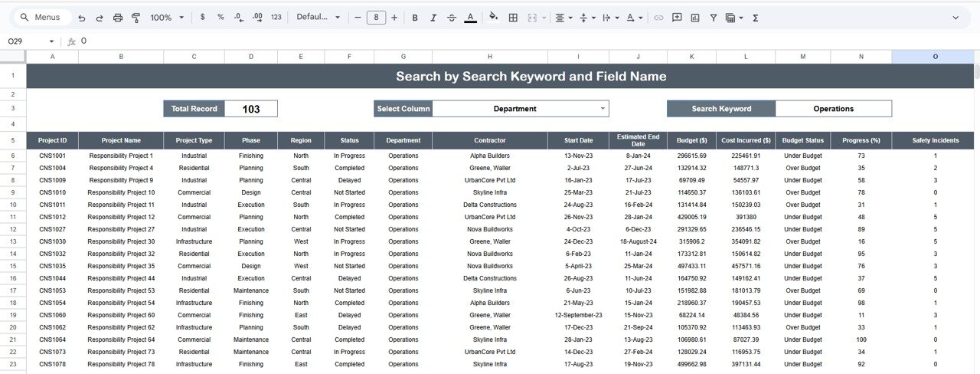Click the Search Keyword Operations cell
Screen dimensions: 980x374
(x=833, y=109)
